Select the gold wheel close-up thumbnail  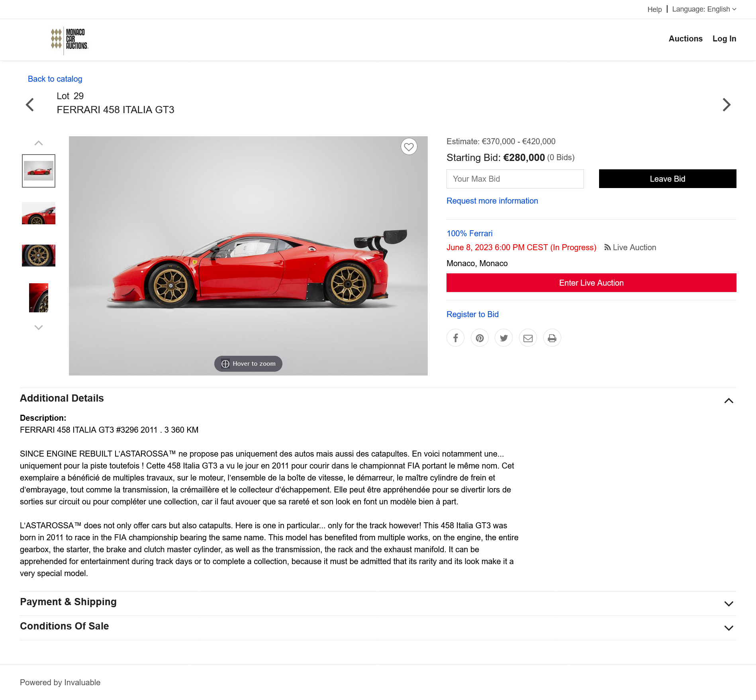pos(39,255)
